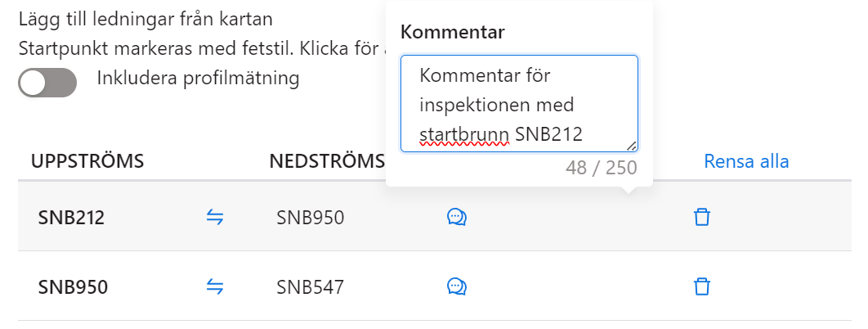The image size is (868, 329).
Task: Swap direction for the SNB212 row
Action: click(214, 217)
